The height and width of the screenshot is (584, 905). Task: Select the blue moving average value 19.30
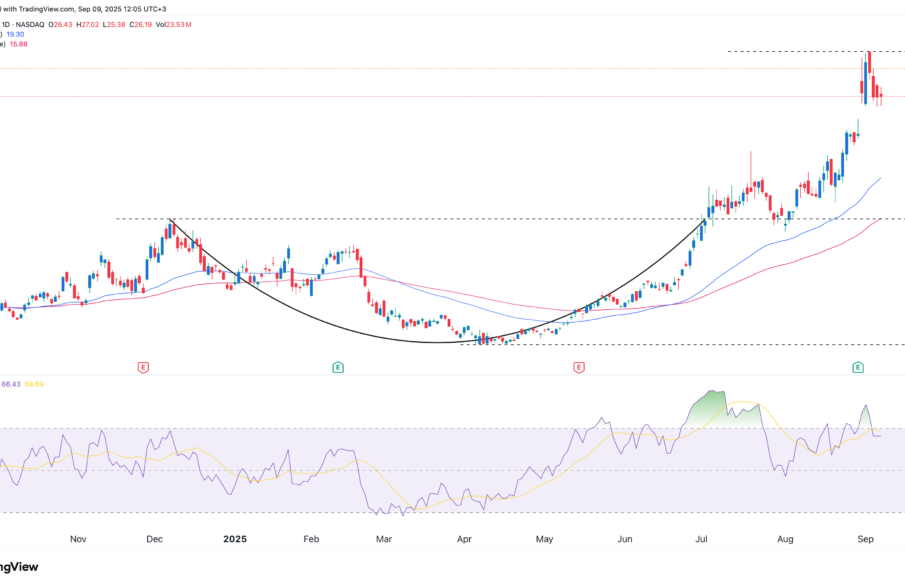point(17,33)
